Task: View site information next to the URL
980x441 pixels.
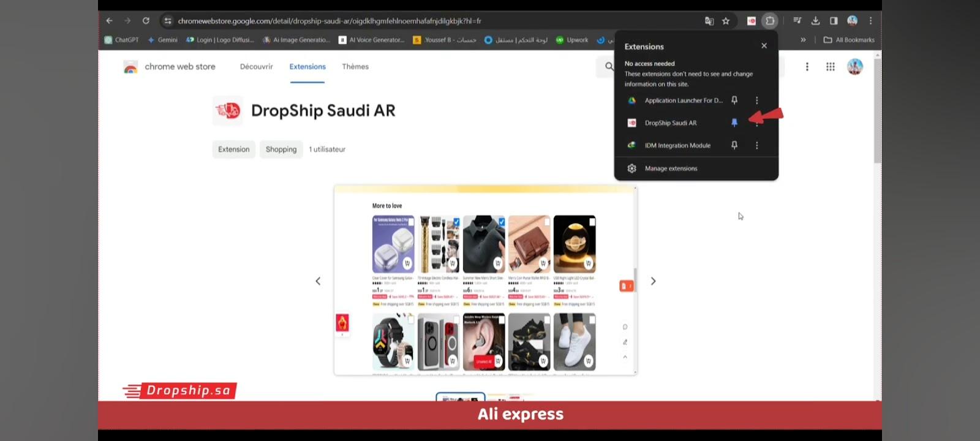Action: point(168,21)
